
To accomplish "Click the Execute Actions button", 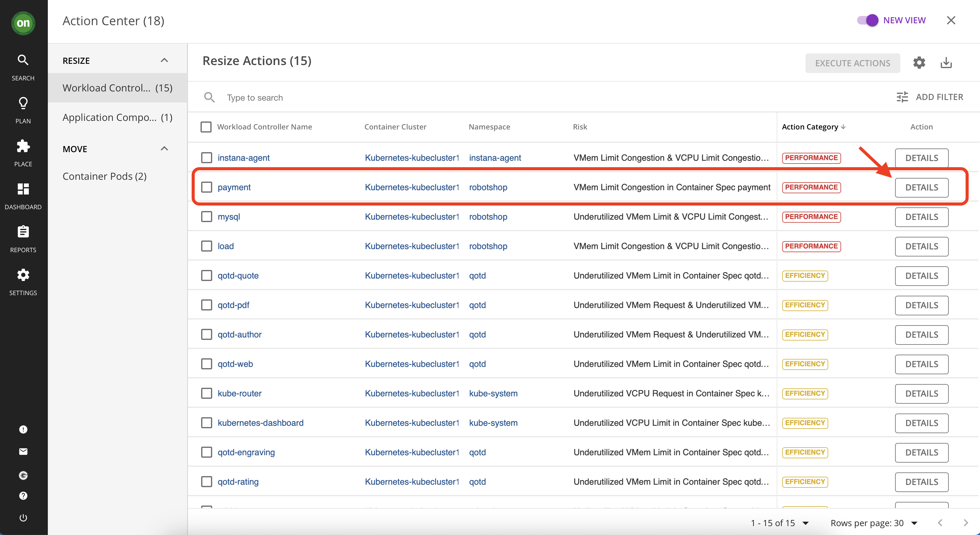I will pos(852,63).
